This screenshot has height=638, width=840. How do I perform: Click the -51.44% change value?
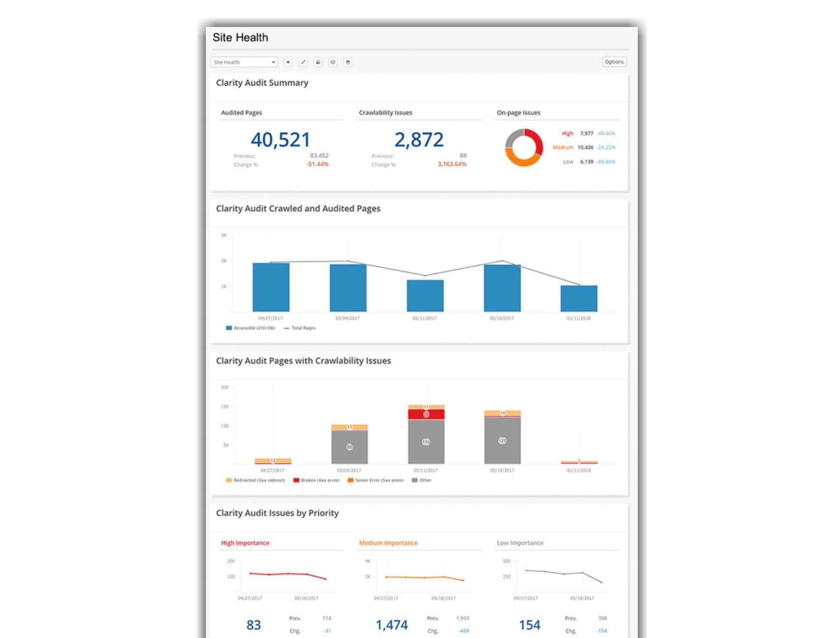[318, 164]
